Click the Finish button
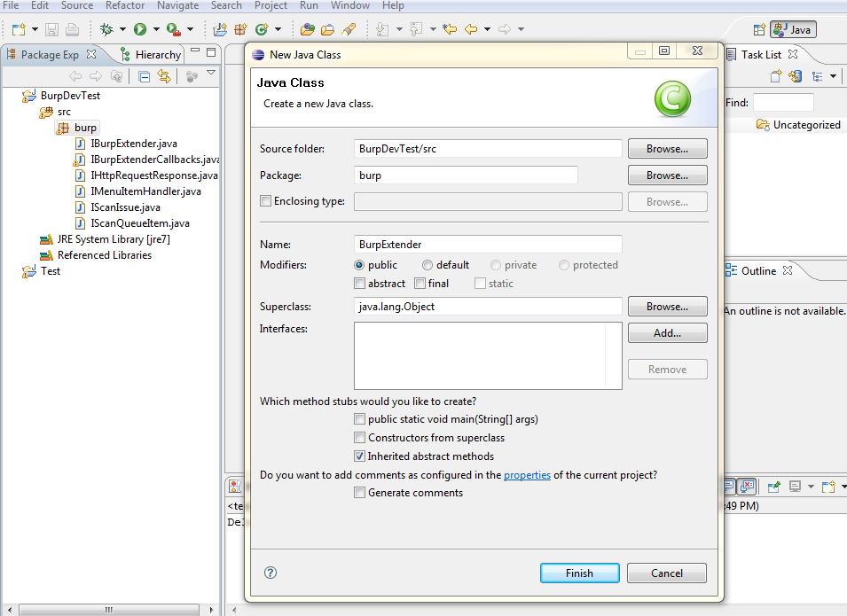847x616 pixels. pos(580,573)
